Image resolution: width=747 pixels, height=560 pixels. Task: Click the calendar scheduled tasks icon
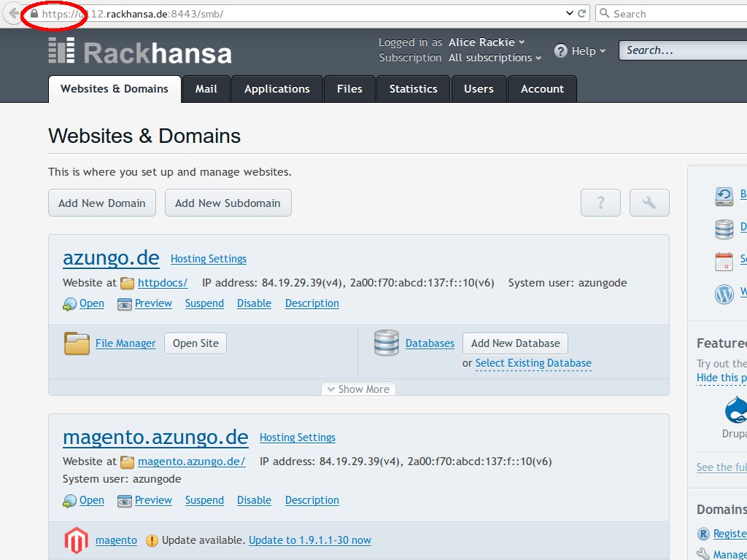[x=724, y=262]
